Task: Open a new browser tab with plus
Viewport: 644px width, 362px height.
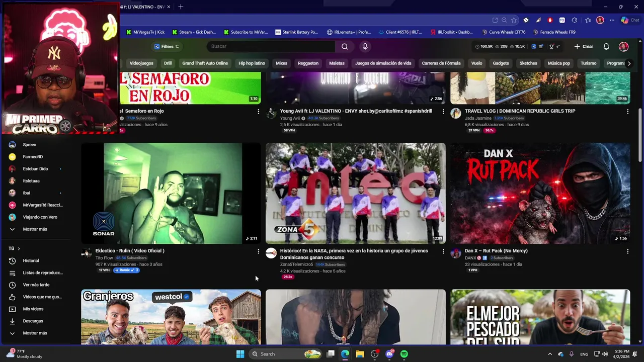Action: click(x=181, y=7)
